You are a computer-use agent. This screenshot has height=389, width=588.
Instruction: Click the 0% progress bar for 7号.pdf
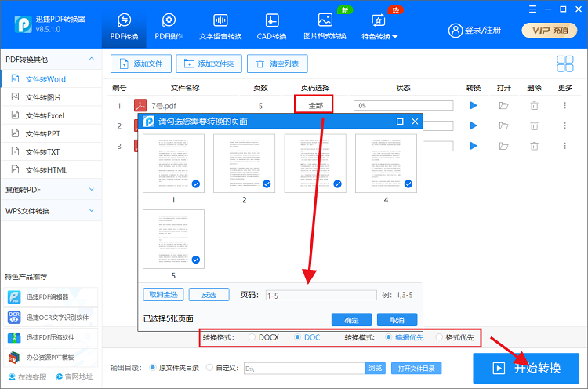coord(403,105)
